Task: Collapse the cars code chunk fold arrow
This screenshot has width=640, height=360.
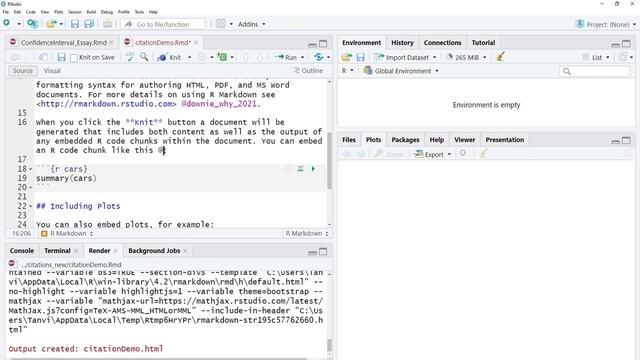Action: tap(31, 169)
